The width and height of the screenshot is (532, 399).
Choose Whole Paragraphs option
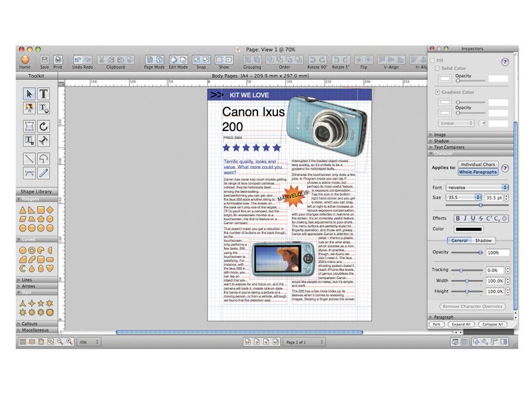[x=477, y=172]
